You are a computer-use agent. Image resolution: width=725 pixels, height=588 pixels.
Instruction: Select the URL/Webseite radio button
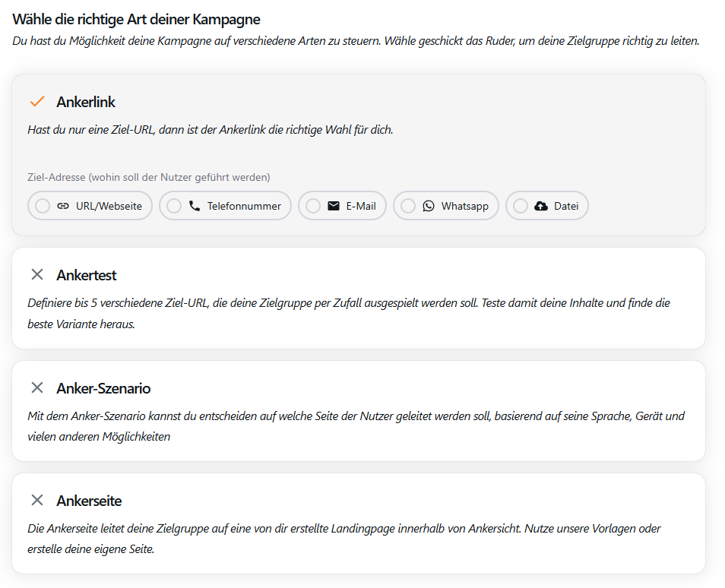(x=43, y=206)
